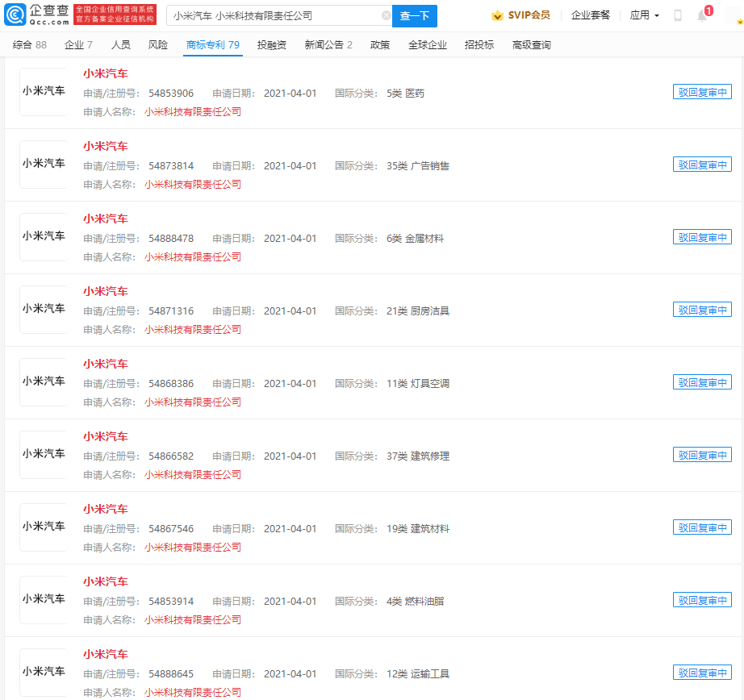Click 企业套餐 link in header
The height and width of the screenshot is (700, 744).
click(x=590, y=15)
